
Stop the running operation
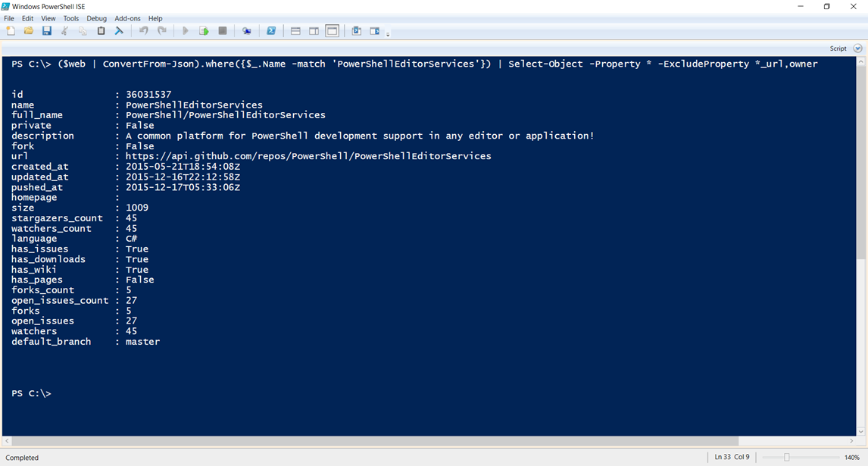coord(223,30)
